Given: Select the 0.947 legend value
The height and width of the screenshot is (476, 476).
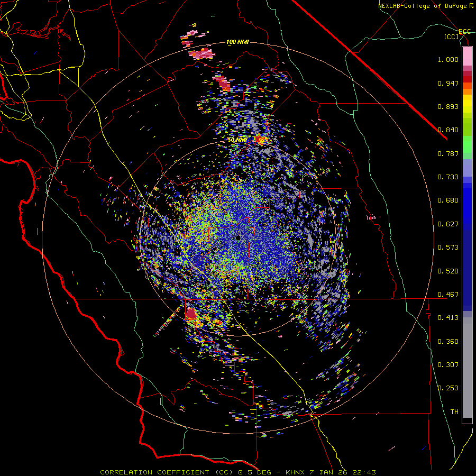Looking at the screenshot, I should (x=448, y=83).
